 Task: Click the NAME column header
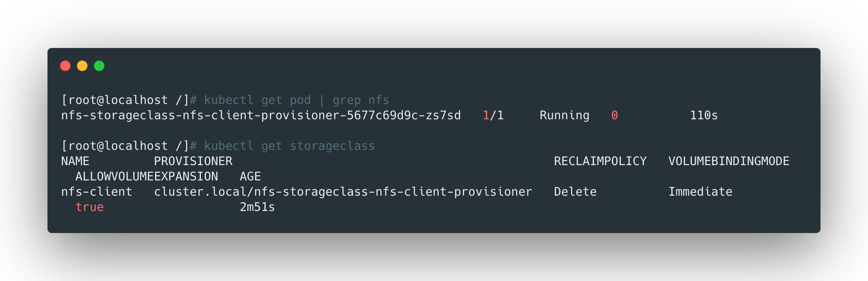click(x=75, y=161)
